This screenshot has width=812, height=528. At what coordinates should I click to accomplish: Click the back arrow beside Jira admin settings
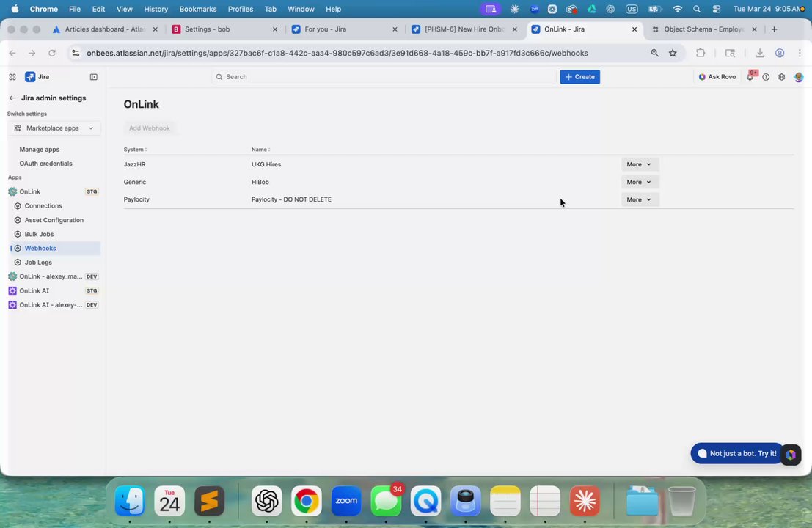click(12, 98)
